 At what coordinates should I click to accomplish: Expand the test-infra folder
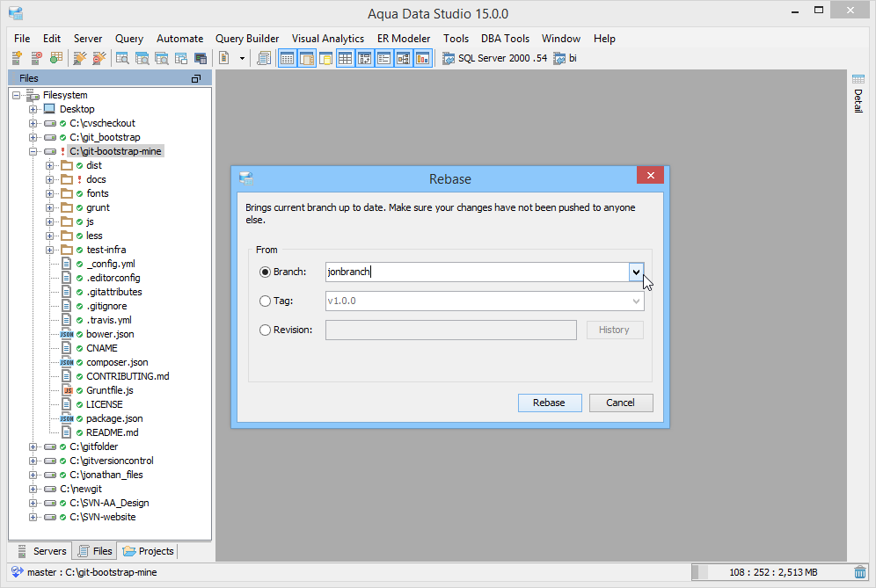(50, 250)
